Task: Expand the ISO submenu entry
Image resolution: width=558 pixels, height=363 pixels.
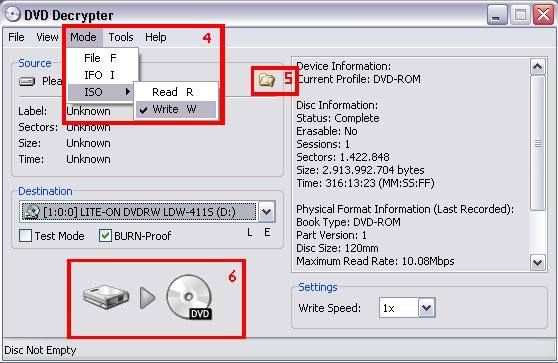Action: [100, 92]
